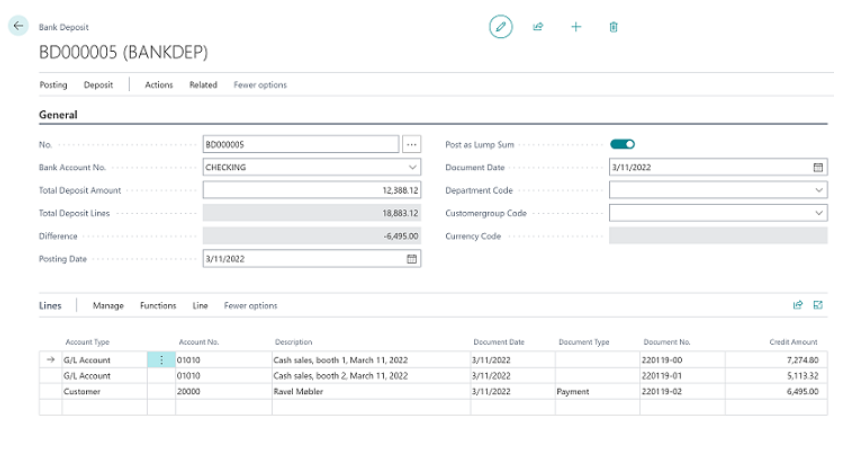Toggle Post as Lump Sum switch
The height and width of the screenshot is (449, 861).
pyautogui.click(x=622, y=144)
